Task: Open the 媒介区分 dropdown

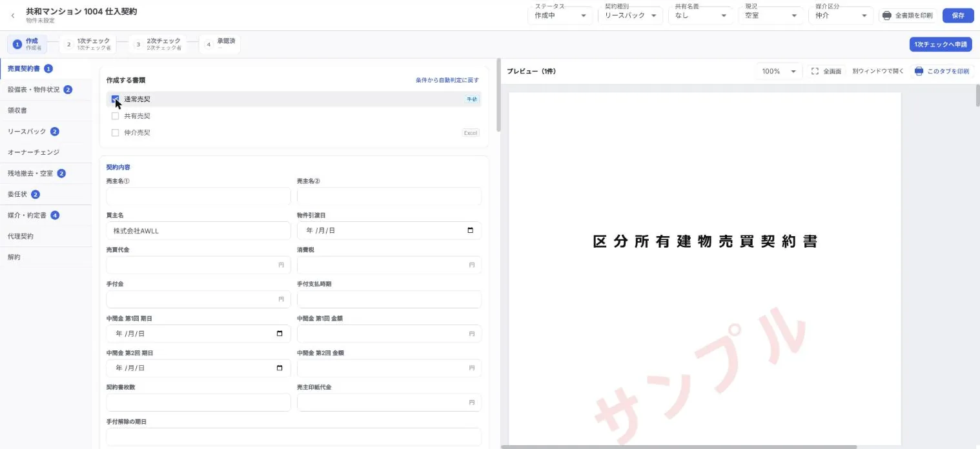Action: click(x=841, y=15)
